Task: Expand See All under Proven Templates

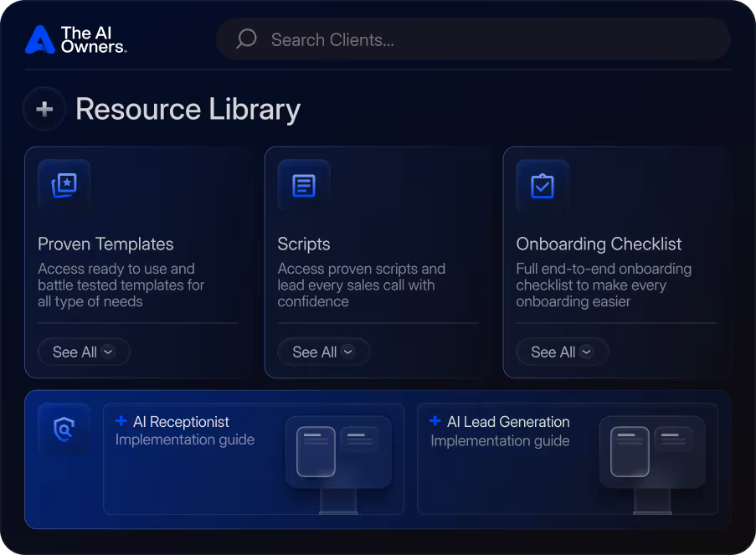Action: (84, 352)
